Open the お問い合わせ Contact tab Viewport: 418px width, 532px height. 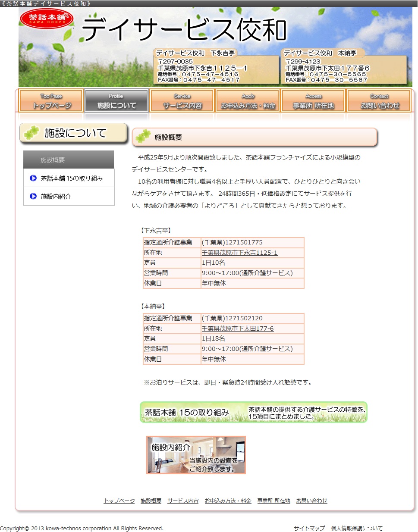click(x=379, y=100)
